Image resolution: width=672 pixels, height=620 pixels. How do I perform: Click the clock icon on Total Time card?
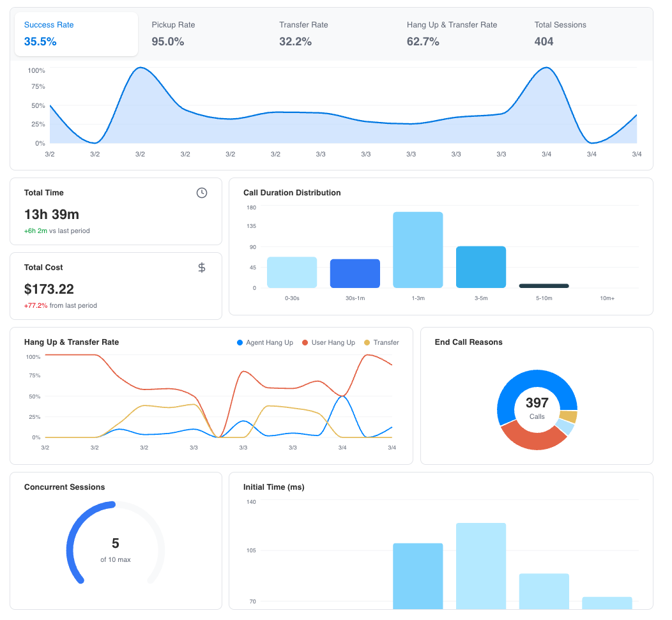point(202,192)
